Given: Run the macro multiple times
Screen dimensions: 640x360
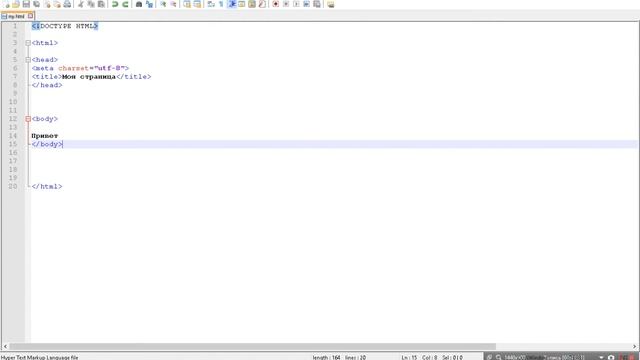Looking at the screenshot, I should pyautogui.click(x=307, y=4).
